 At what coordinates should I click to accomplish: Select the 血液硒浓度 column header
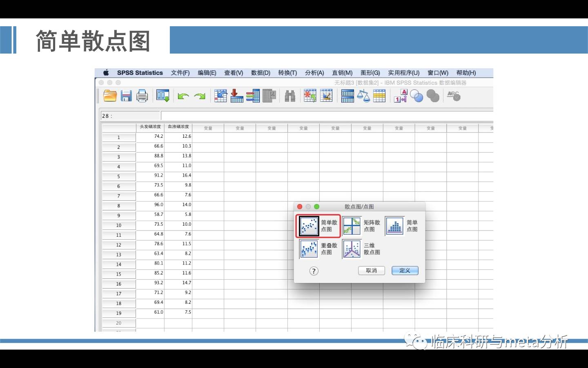(x=178, y=127)
